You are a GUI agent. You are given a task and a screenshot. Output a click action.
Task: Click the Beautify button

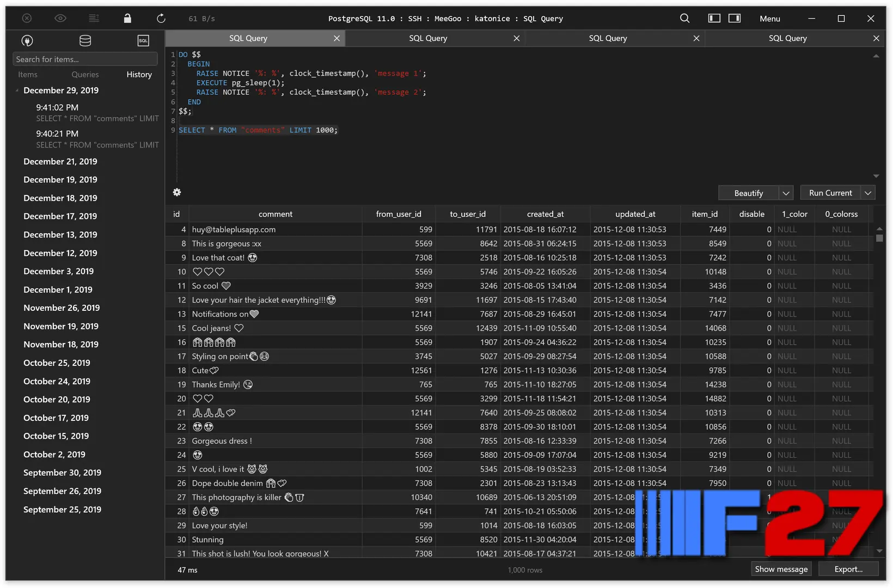click(x=748, y=193)
